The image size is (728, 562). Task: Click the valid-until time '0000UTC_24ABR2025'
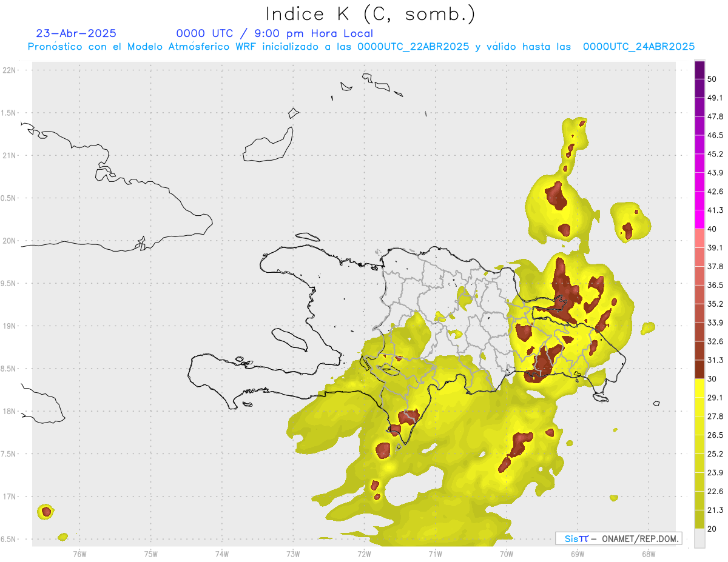639,47
